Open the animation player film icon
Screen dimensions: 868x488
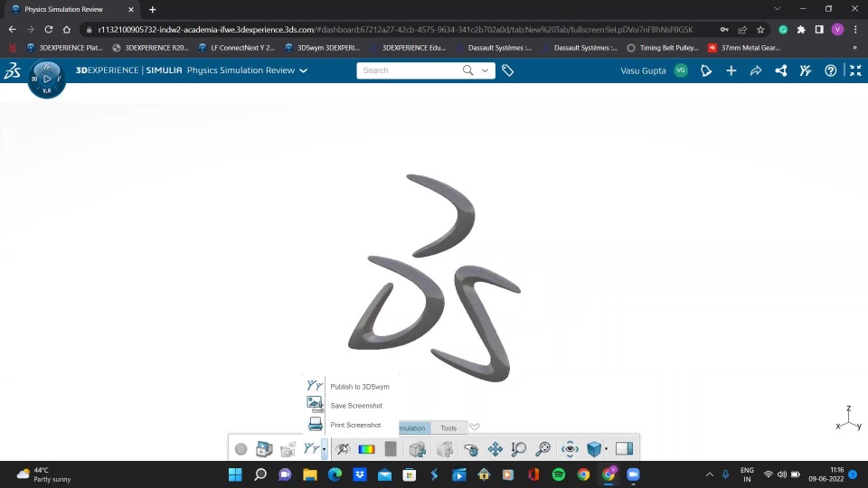coord(264,449)
